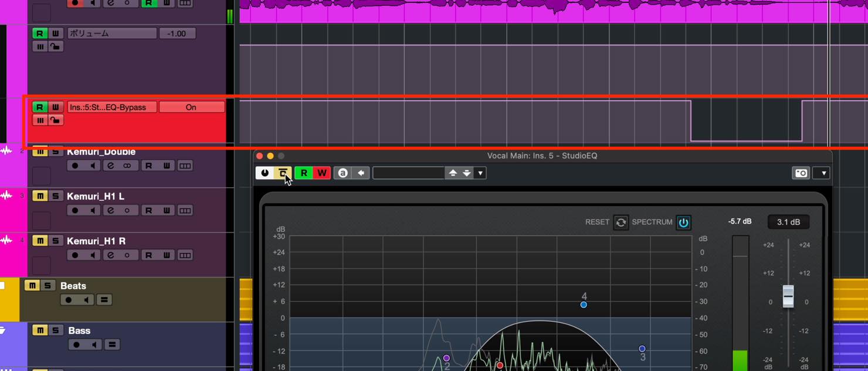Load the previous preset with up arrow
The width and height of the screenshot is (868, 371).
pos(453,173)
